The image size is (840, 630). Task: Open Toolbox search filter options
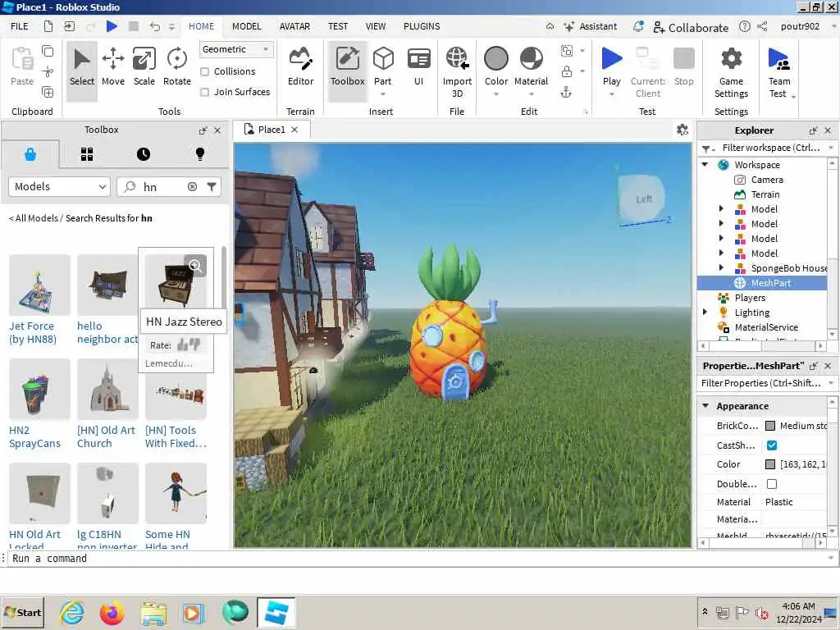(212, 186)
